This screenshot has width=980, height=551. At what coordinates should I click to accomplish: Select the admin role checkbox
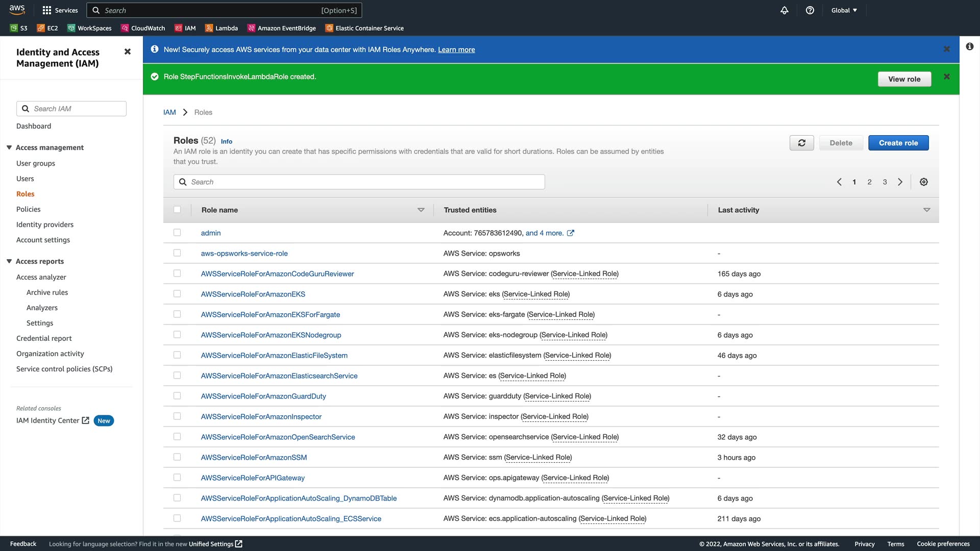[x=177, y=233]
